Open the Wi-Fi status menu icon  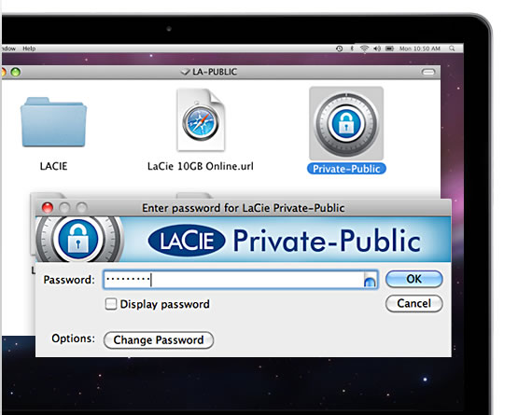tap(364, 48)
